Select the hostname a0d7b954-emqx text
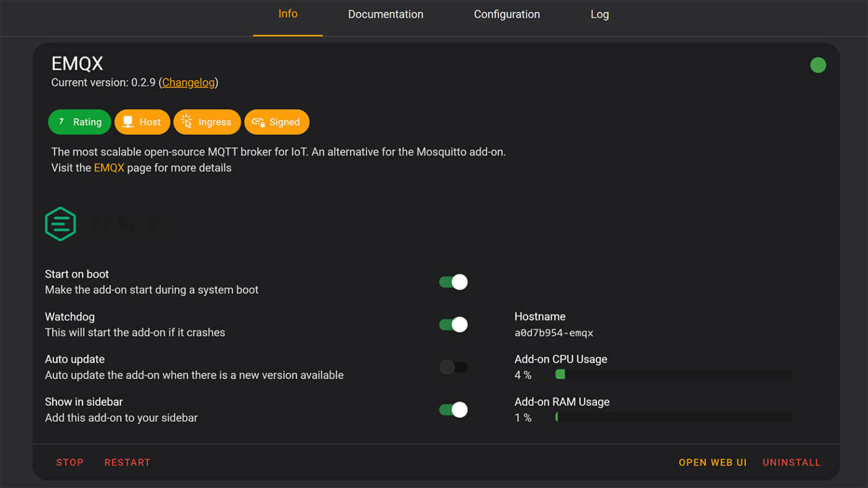868x488 pixels. coord(553,333)
